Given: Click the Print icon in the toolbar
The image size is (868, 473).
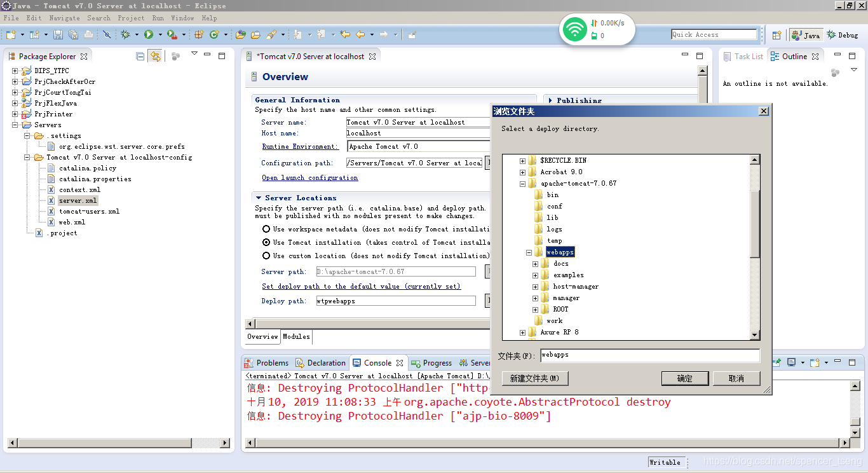Looking at the screenshot, I should coord(88,34).
